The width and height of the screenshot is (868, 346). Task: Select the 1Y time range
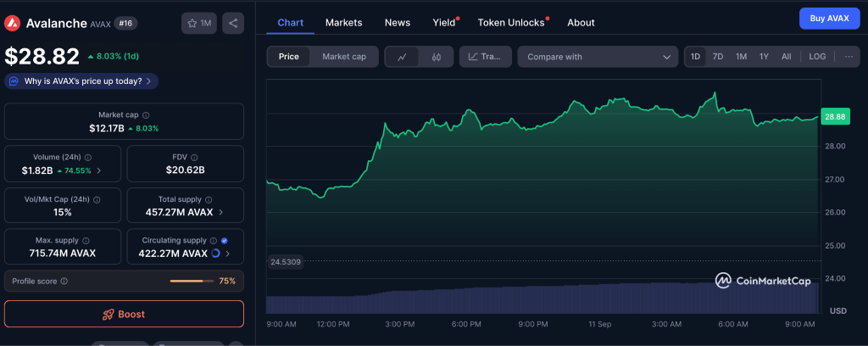(764, 57)
